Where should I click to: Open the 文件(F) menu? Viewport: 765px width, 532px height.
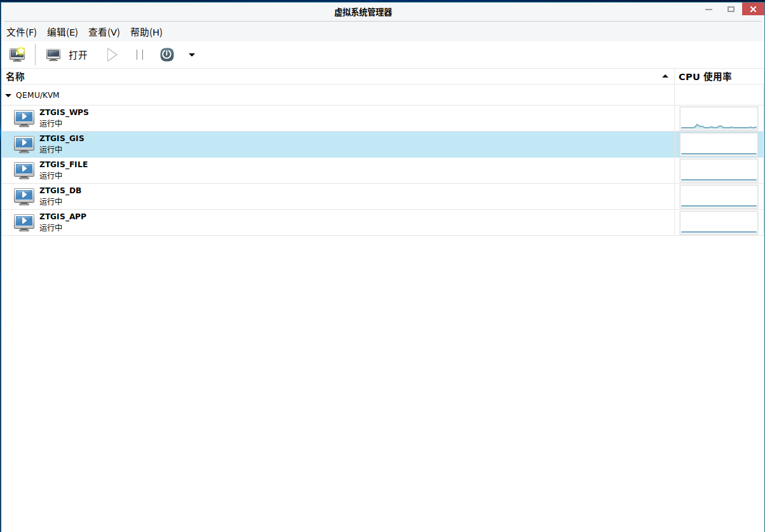(22, 32)
